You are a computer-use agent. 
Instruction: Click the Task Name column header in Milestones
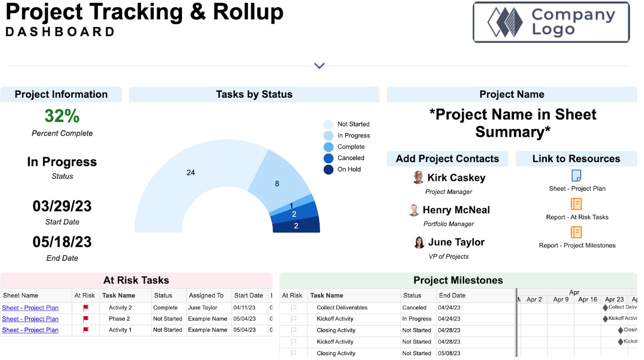(x=327, y=295)
